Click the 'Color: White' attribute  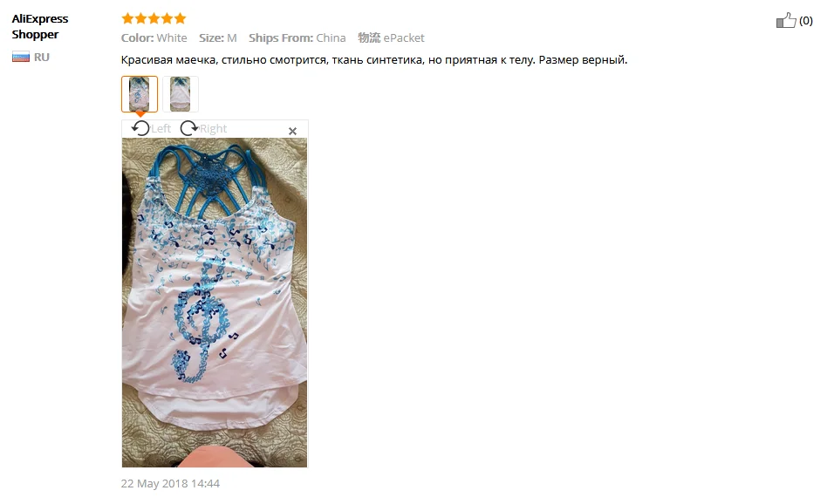[154, 37]
